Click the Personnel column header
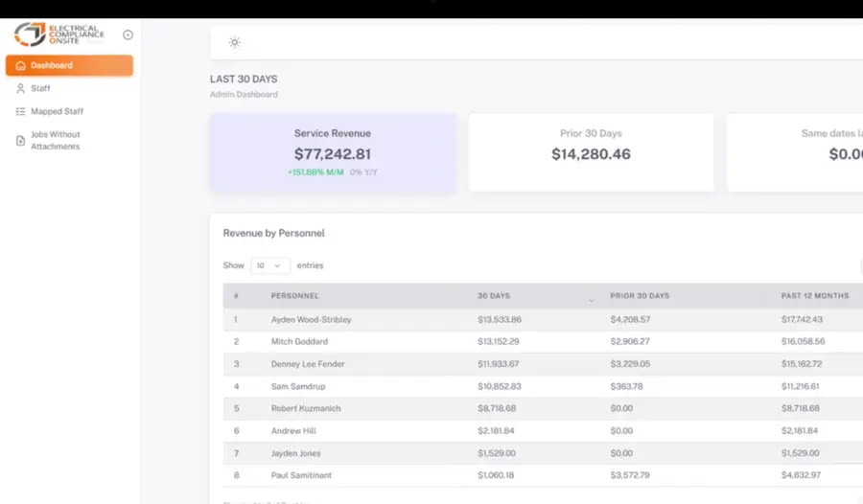The height and width of the screenshot is (504, 863). click(294, 296)
